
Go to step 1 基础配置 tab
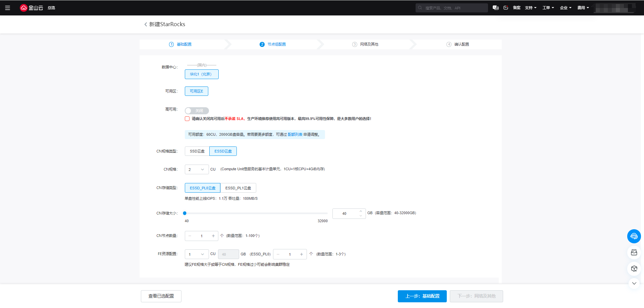[180, 44]
